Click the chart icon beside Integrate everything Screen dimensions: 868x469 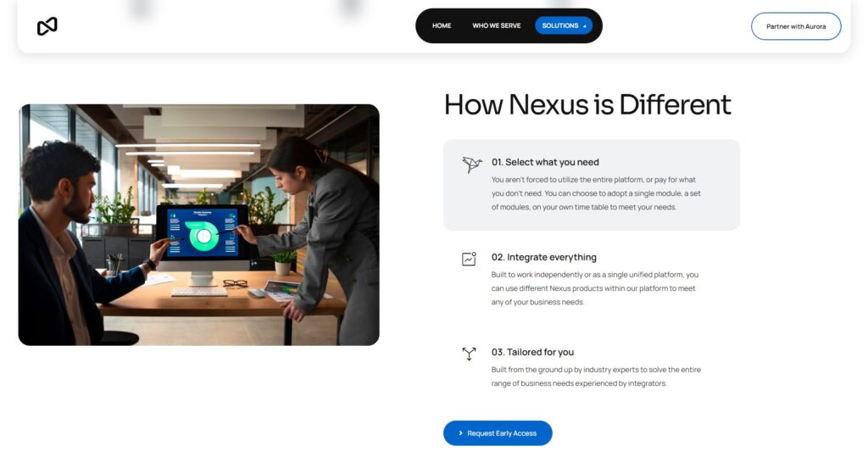pos(469,259)
